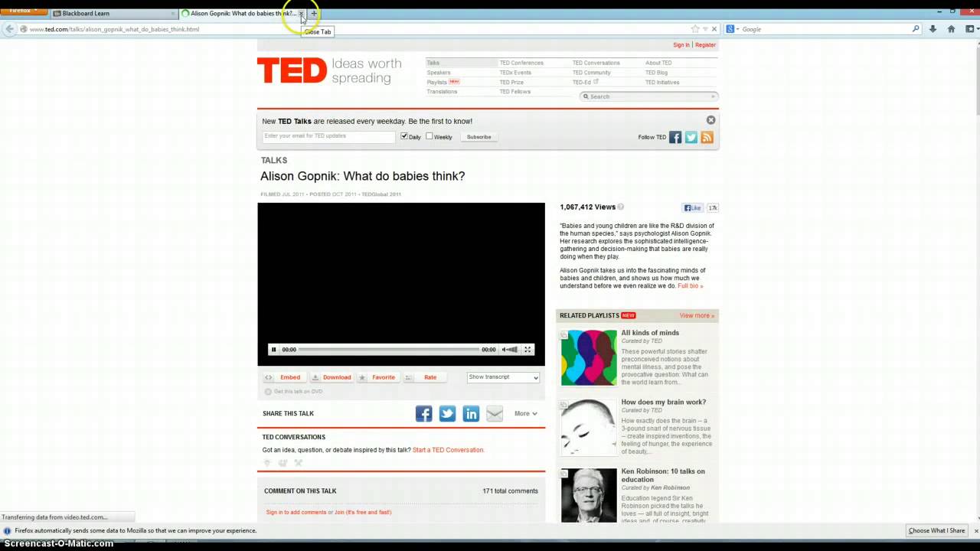Dismiss the TED Talks email signup banner
Viewport: 980px width, 551px height.
[x=710, y=120]
